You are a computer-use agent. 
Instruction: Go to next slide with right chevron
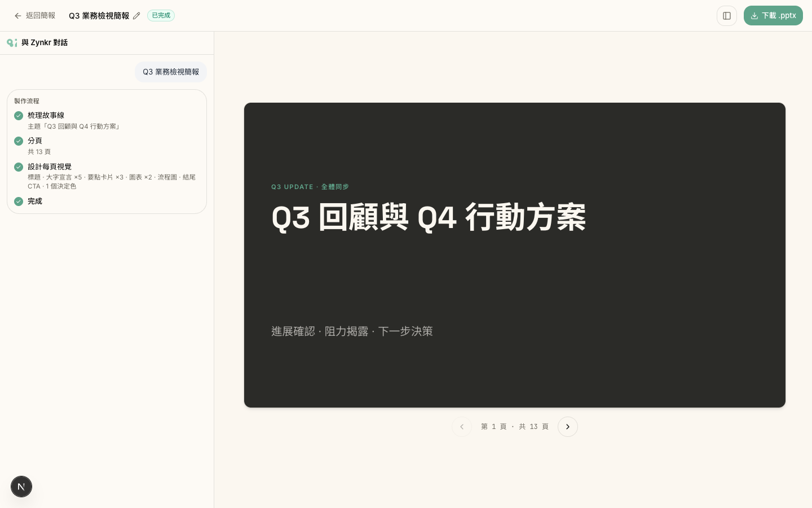tap(568, 427)
